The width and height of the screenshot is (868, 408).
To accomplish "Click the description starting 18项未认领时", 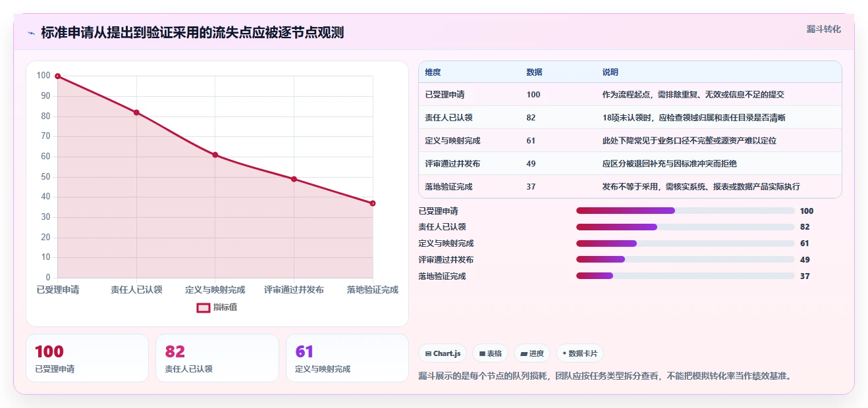I will (694, 118).
